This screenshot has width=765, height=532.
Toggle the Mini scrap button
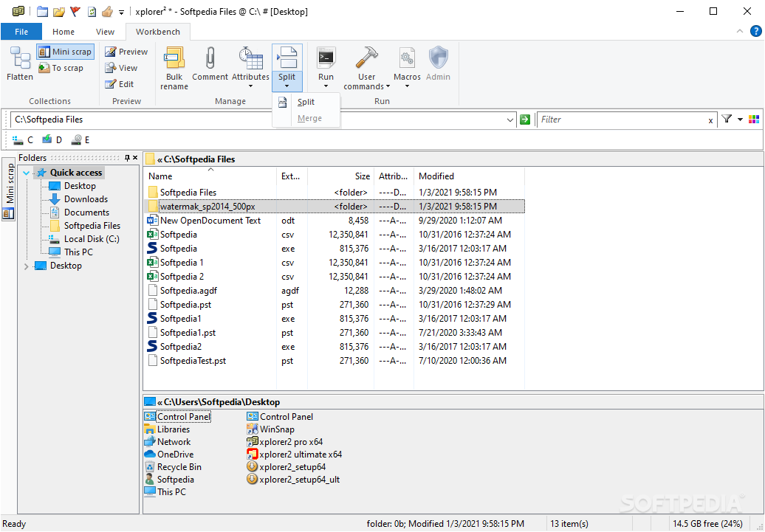66,52
